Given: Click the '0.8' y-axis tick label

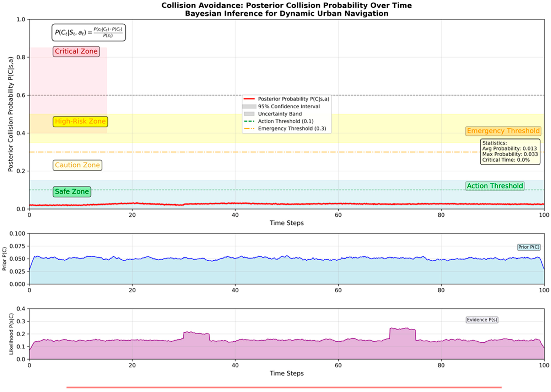Looking at the screenshot, I should [21, 57].
